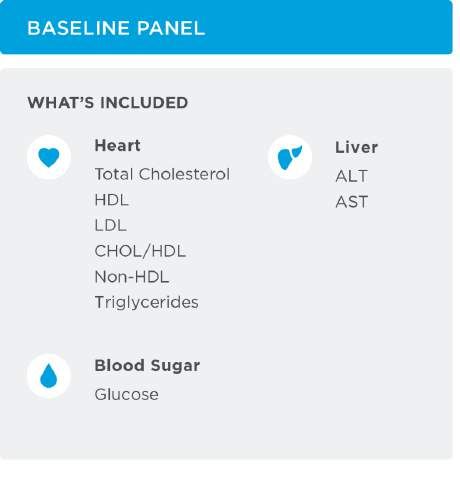
Task: Click the Heart category heading
Action: (x=117, y=146)
